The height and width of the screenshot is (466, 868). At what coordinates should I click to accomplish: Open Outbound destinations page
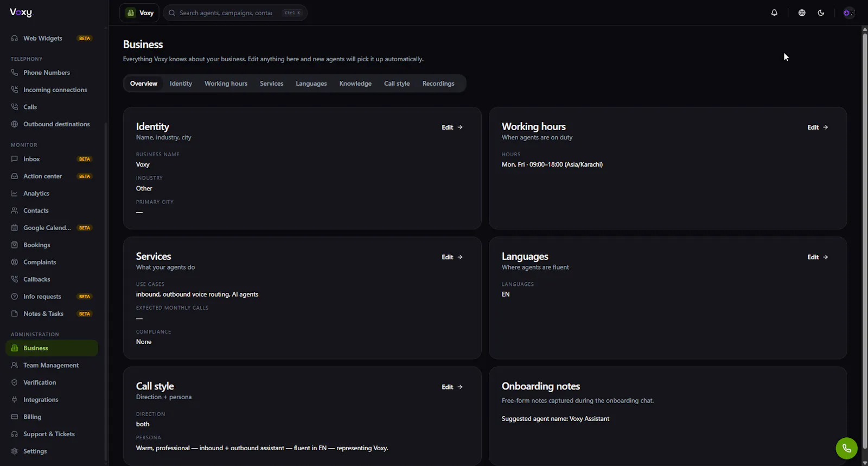(x=52, y=124)
